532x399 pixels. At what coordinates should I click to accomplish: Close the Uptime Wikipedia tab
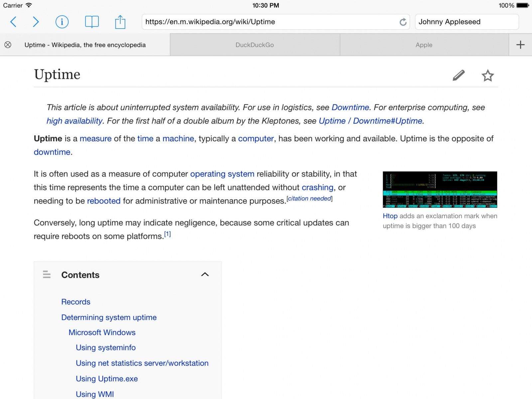click(8, 45)
